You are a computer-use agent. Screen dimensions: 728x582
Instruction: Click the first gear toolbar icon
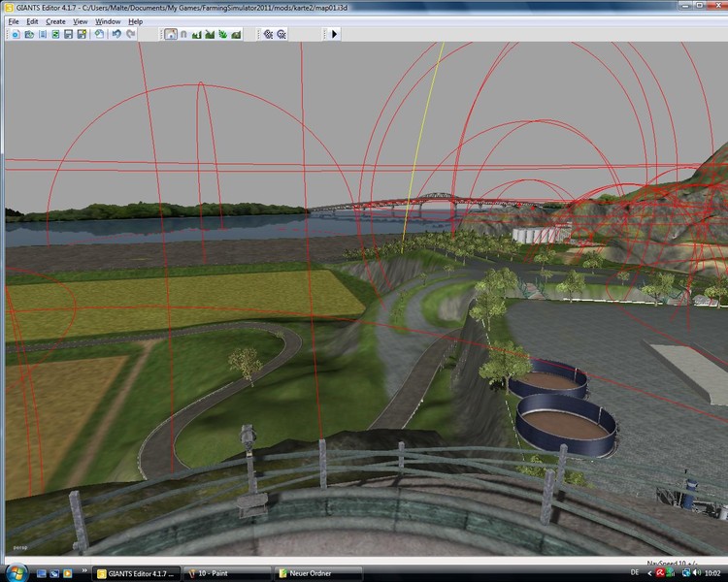point(268,34)
